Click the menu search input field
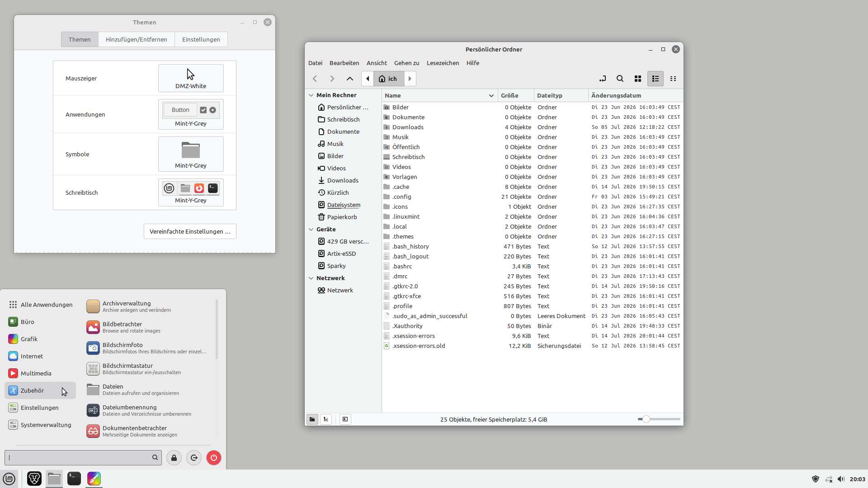868x488 pixels. point(83,458)
